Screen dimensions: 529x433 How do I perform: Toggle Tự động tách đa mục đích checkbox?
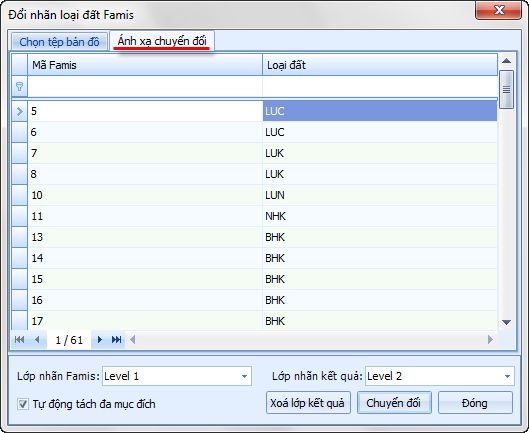(x=23, y=404)
